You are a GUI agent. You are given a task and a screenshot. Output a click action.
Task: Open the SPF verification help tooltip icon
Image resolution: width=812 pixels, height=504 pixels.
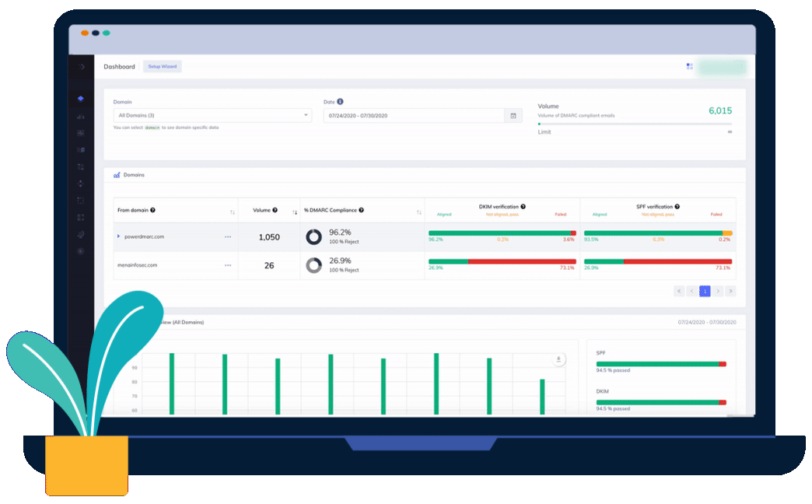point(677,205)
